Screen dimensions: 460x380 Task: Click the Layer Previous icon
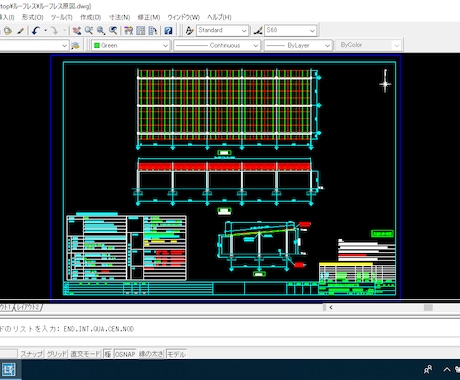pos(75,46)
